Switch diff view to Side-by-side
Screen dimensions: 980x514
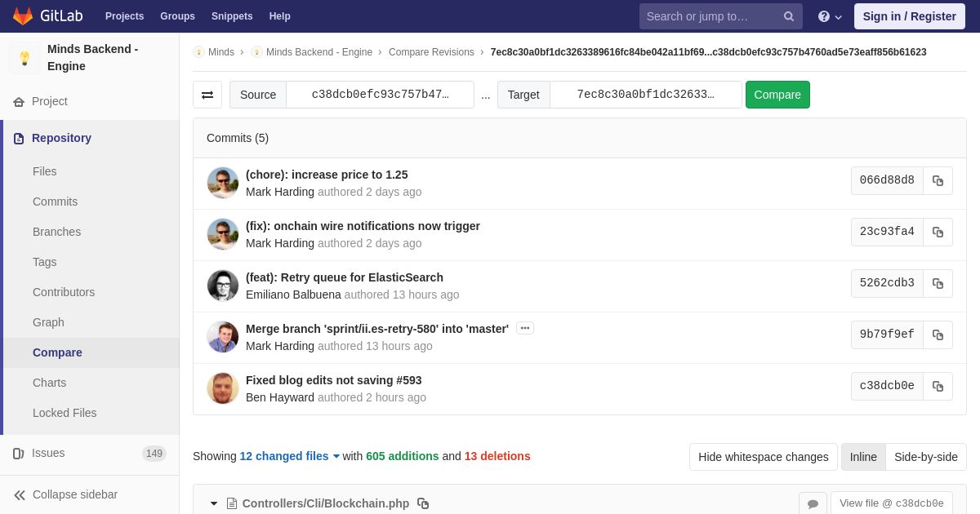[x=926, y=457]
